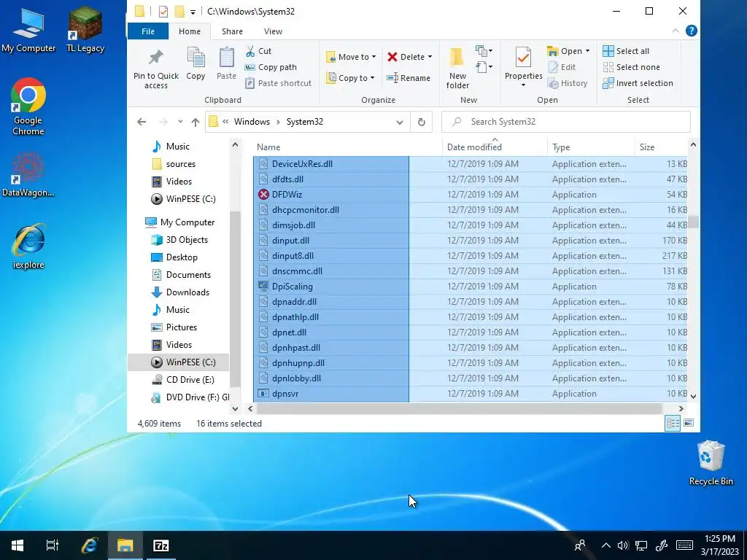The image size is (747, 560).
Task: Launch 7-Zip from the taskbar
Action: point(161,545)
